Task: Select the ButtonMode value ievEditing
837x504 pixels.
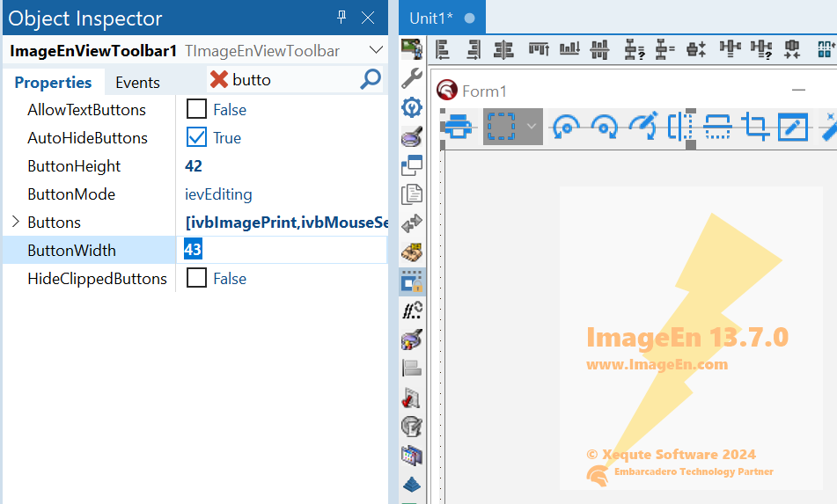Action: coord(218,194)
